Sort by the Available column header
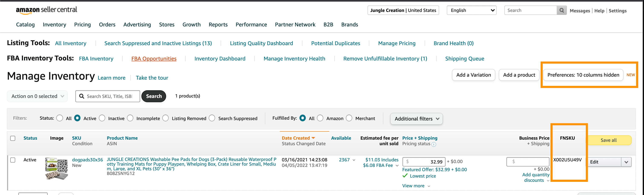This screenshot has height=195, width=644. click(341, 138)
